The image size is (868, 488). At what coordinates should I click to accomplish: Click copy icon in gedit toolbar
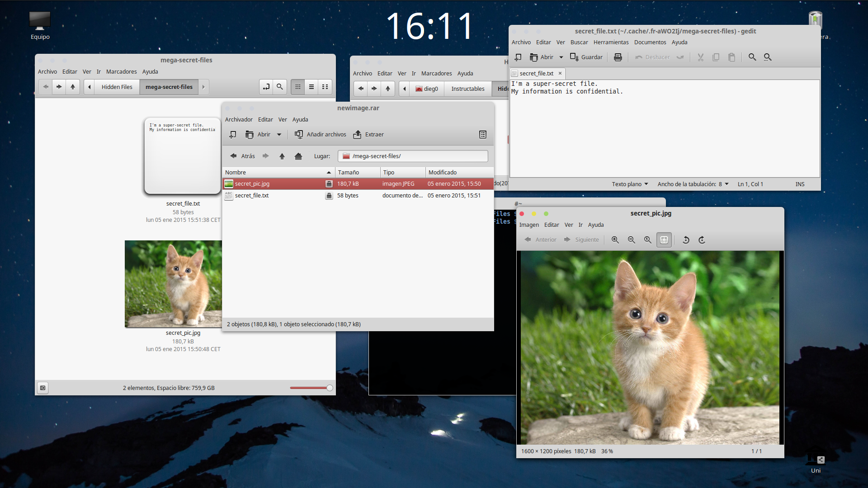716,57
